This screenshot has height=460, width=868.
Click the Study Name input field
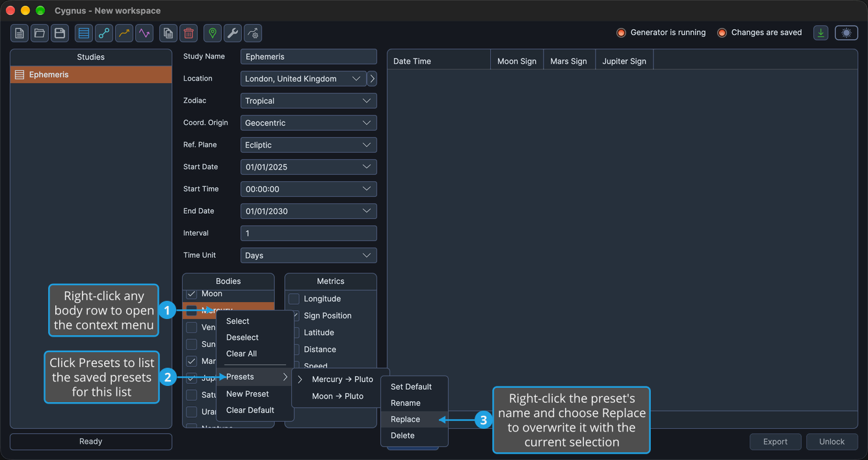(x=308, y=57)
